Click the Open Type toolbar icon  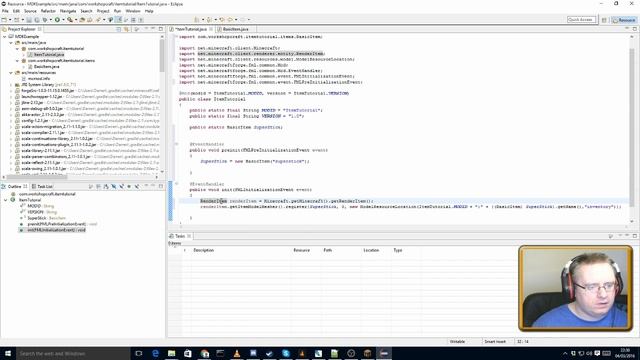82,20
